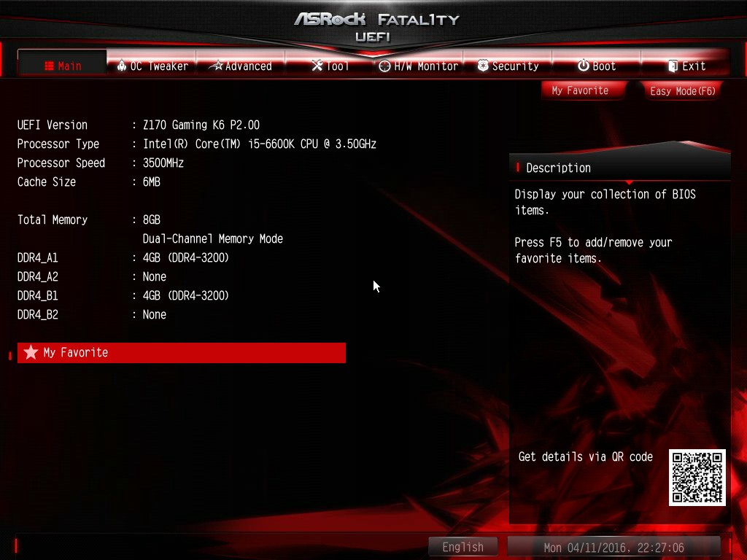Go to the H/W Monitor tab
Viewport: 747px width, 560px height.
[418, 66]
